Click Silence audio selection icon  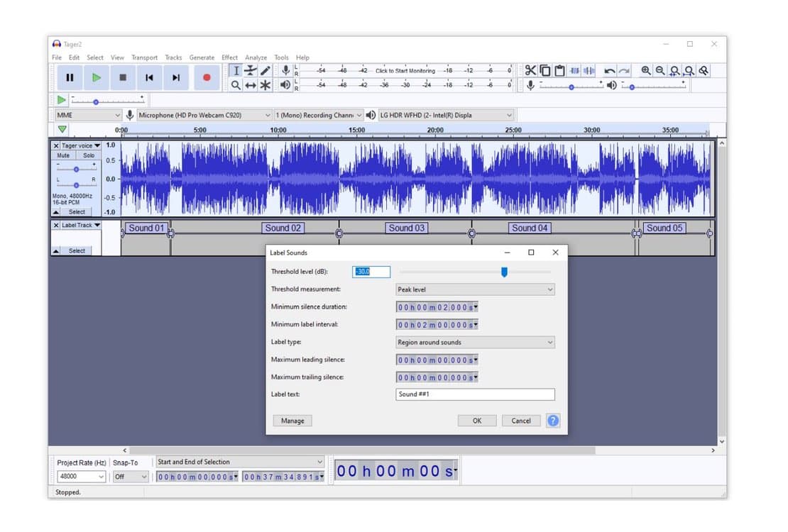[589, 71]
